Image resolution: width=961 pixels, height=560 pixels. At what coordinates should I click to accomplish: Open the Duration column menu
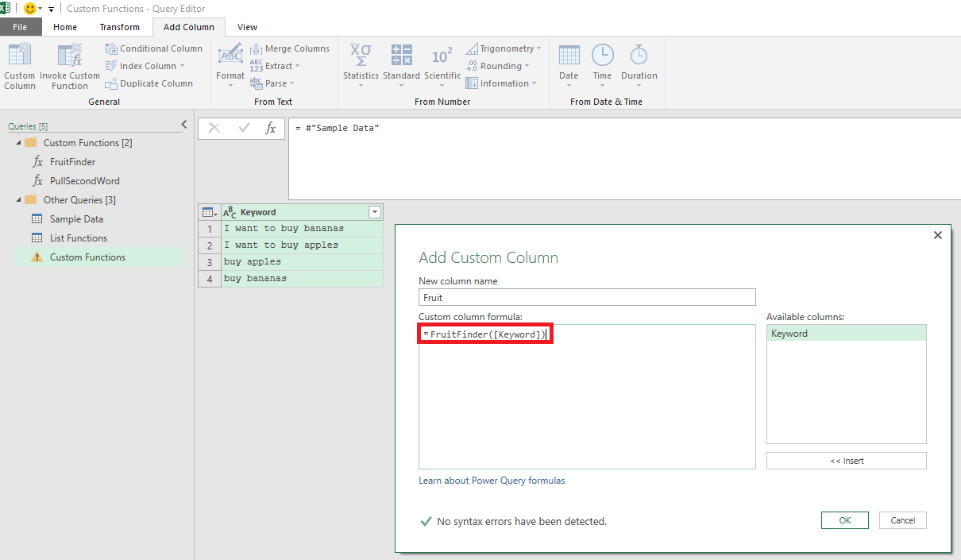click(639, 67)
